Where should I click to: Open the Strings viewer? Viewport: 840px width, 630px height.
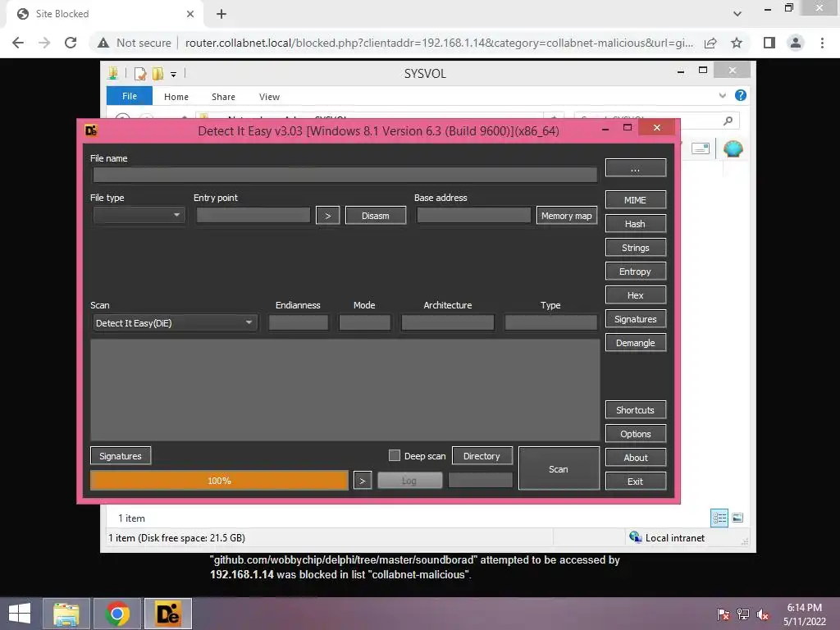636,248
